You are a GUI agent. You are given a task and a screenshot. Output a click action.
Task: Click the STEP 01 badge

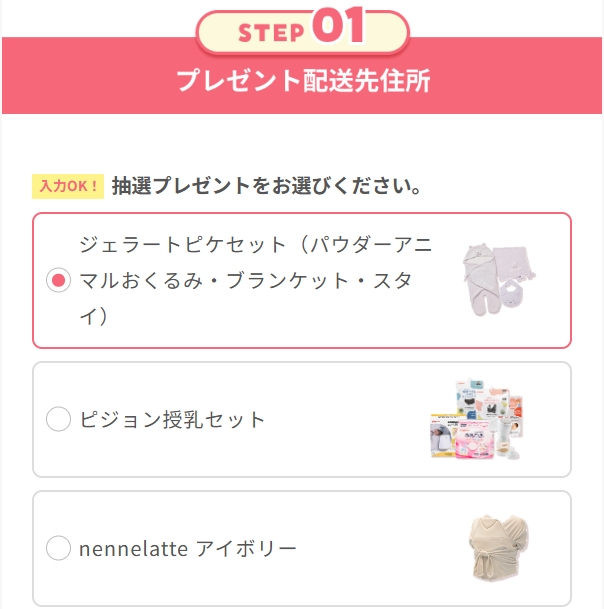(x=302, y=30)
